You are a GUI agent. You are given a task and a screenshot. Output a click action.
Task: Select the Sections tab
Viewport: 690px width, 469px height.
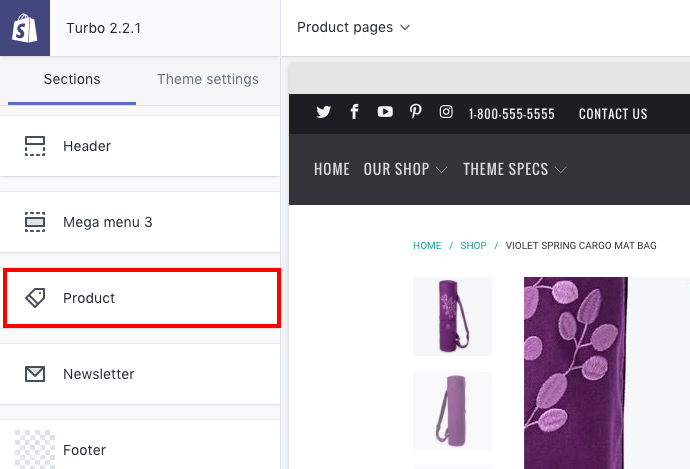point(72,80)
